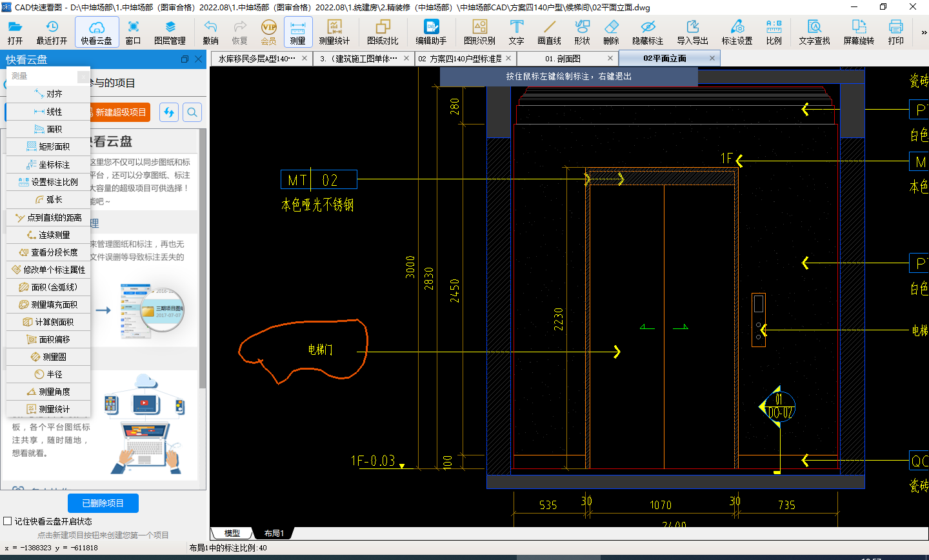The image size is (929, 560).
Task: Choose 面积偏移 option
Action: tap(48, 339)
